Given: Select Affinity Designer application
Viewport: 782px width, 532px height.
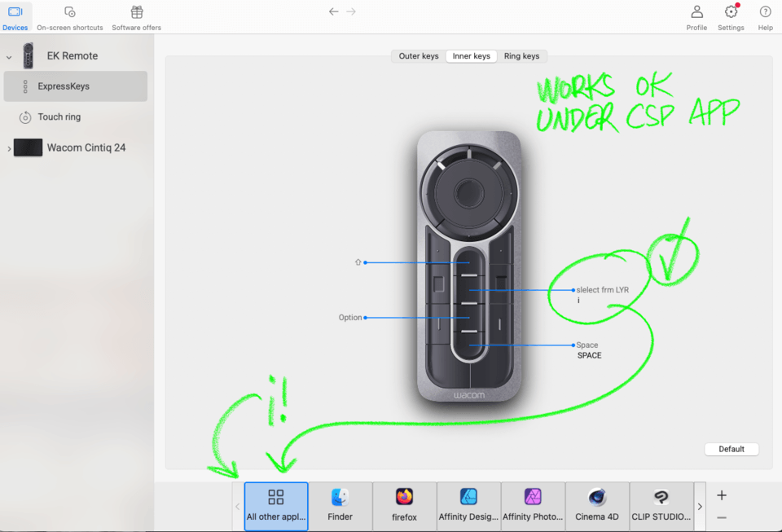Looking at the screenshot, I should (x=469, y=506).
